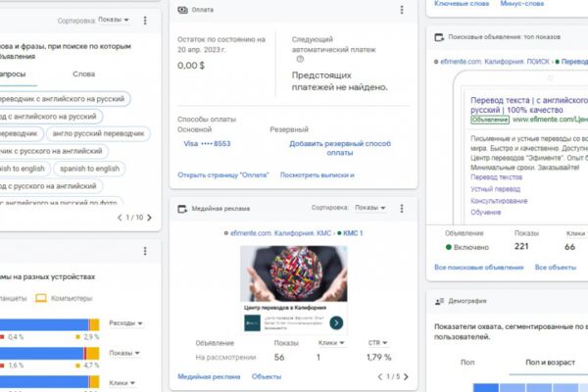Open three-dot menu in search terms card
Image resolution: width=588 pixels, height=392 pixels.
[x=145, y=21]
